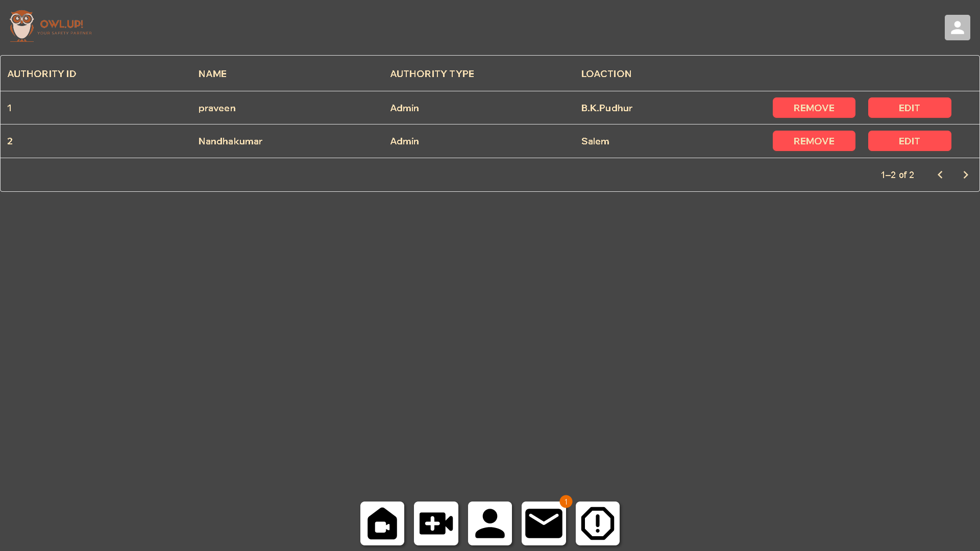Screen dimensions: 980x551
Task: Remove authority praveen
Action: tap(814, 108)
